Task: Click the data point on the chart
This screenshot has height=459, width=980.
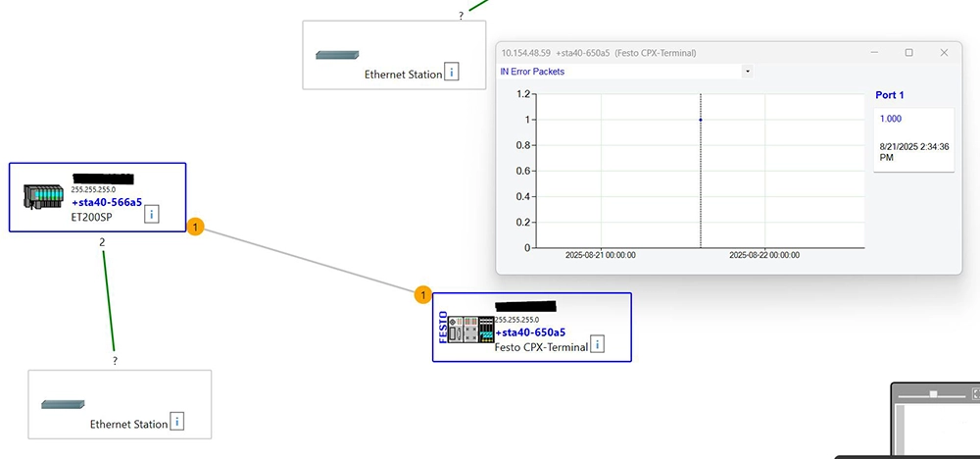Action: tap(700, 120)
